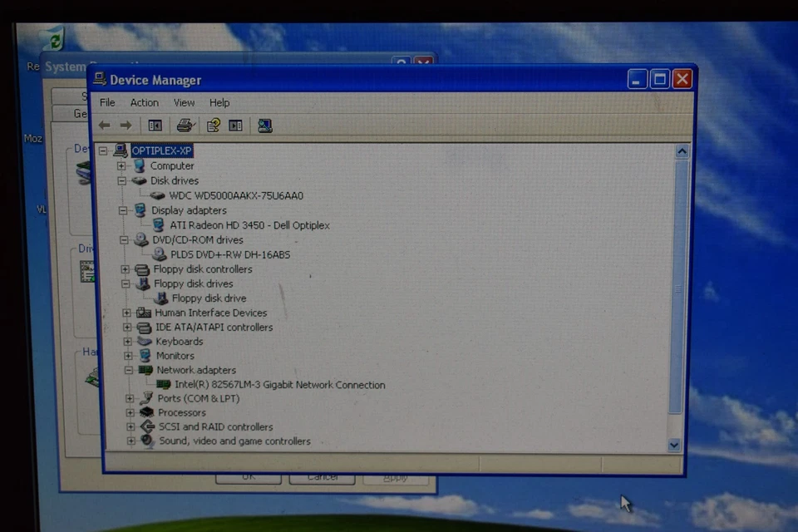Open the Action menu
Screen dimensions: 798x532
click(144, 102)
